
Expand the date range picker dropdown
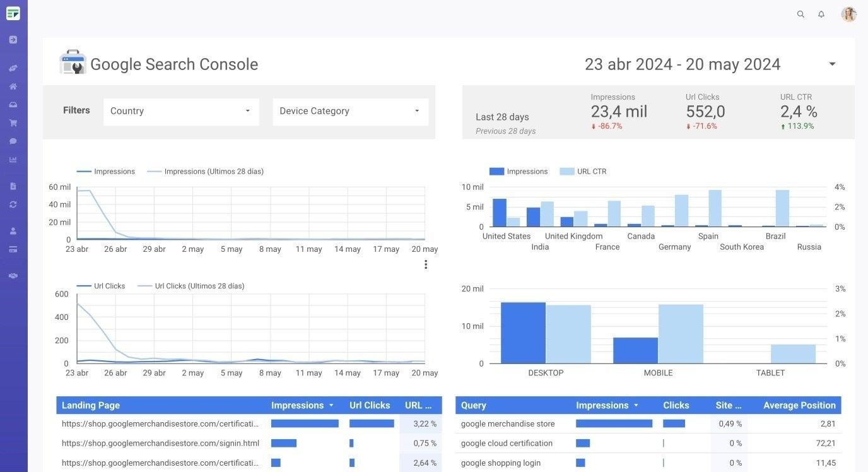click(x=831, y=63)
